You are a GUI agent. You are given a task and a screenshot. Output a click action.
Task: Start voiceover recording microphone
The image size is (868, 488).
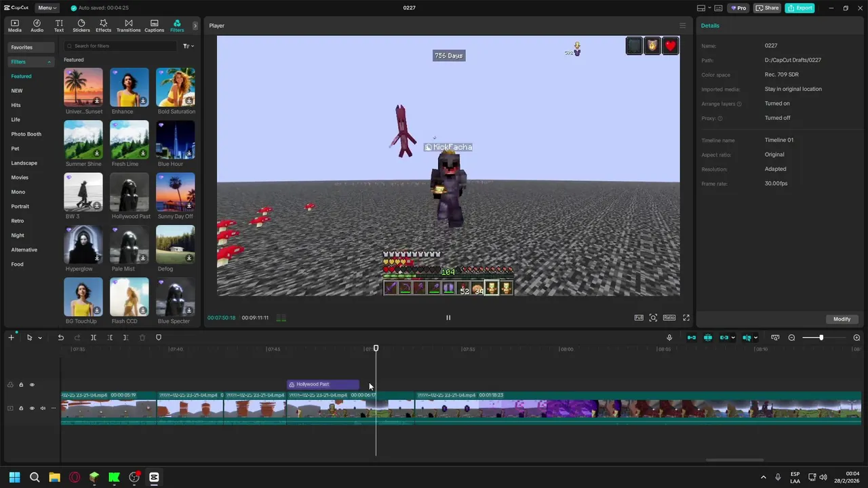click(669, 338)
